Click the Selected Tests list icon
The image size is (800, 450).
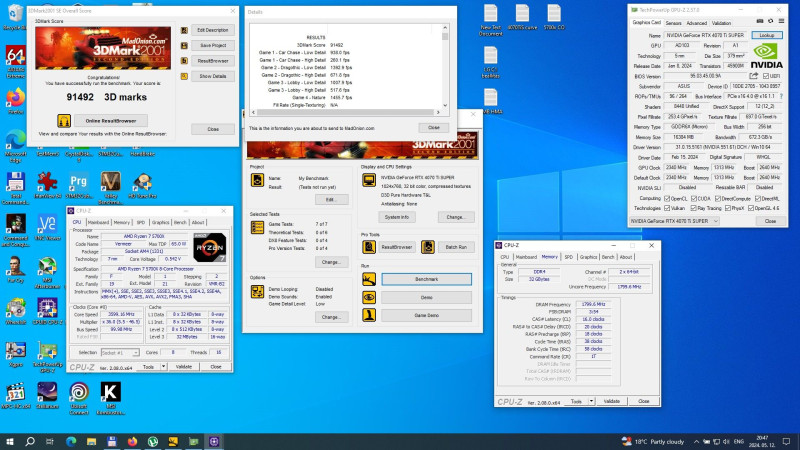257,228
